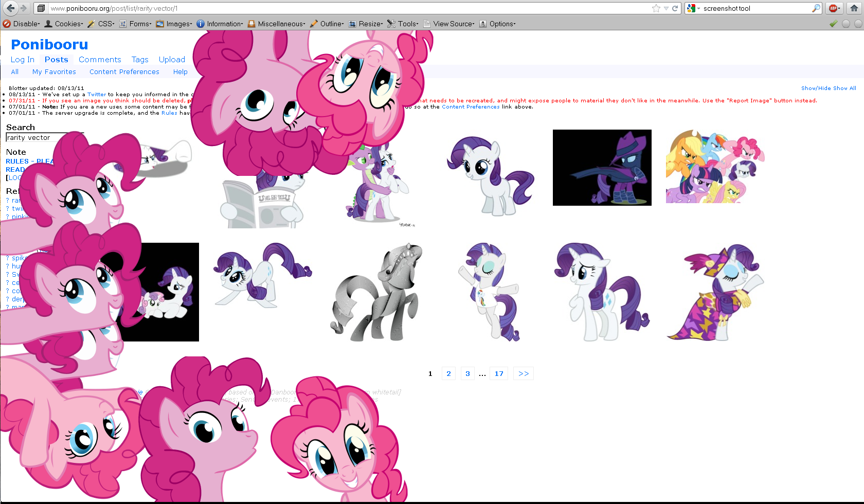Screen dimensions: 864x504
Task: Open the Miscellaneous toolbar menu
Action: (277, 24)
